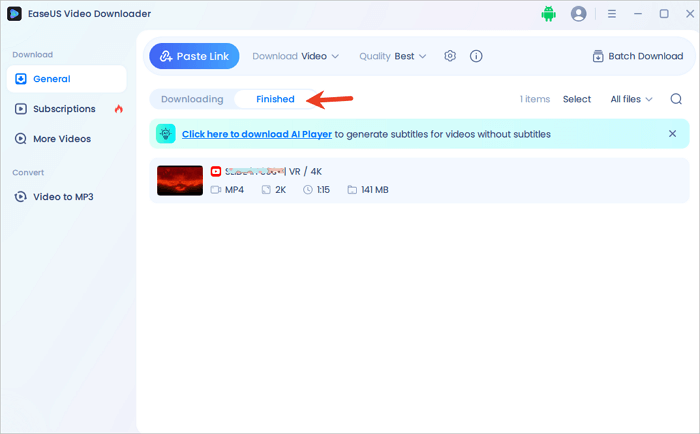700x434 pixels.
Task: Switch to the Downloading tab
Action: (x=192, y=99)
